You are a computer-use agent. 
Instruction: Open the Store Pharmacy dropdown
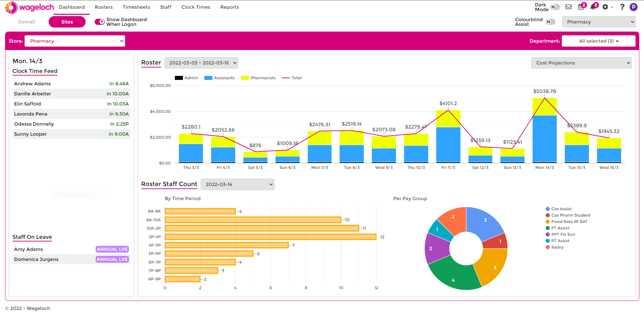pyautogui.click(x=75, y=41)
